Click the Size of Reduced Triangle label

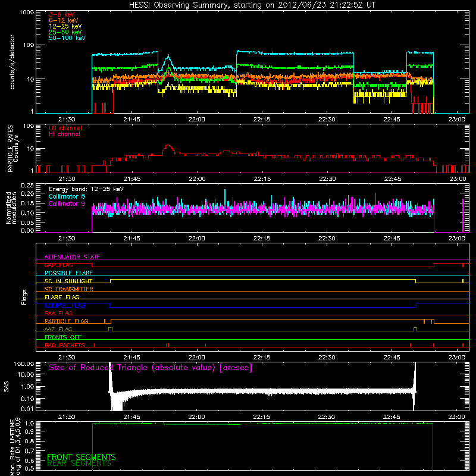pos(151,368)
